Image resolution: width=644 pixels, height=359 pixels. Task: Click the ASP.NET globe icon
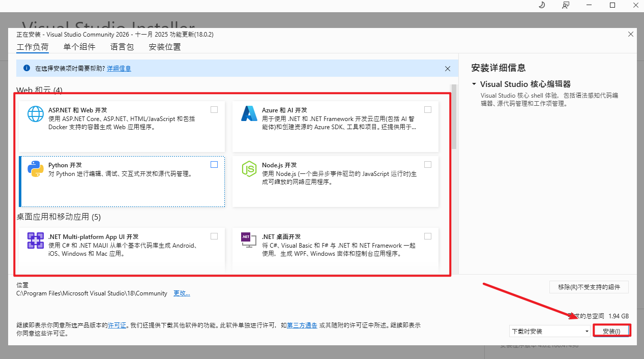(36, 114)
